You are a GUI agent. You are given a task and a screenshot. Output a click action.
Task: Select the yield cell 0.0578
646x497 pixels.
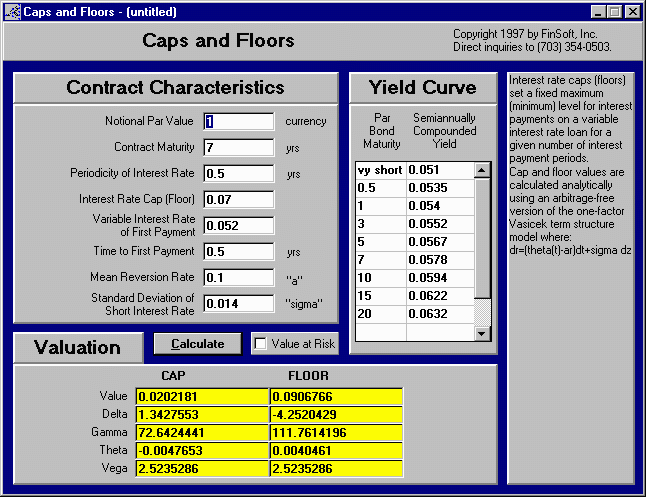(440, 260)
